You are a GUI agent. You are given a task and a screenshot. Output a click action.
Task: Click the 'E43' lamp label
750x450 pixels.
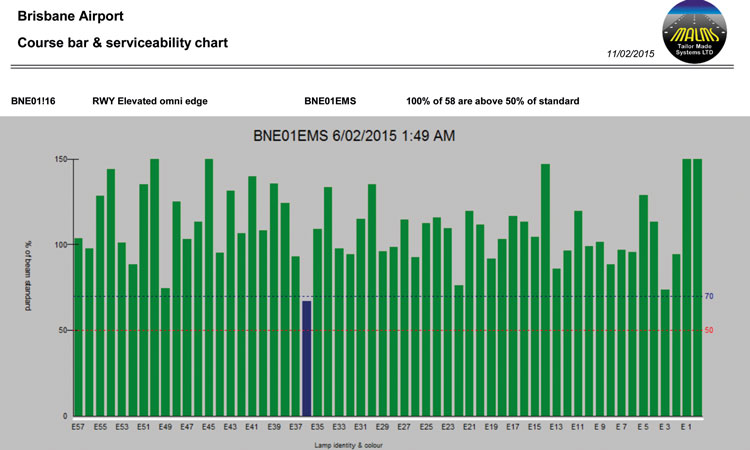coord(230,427)
